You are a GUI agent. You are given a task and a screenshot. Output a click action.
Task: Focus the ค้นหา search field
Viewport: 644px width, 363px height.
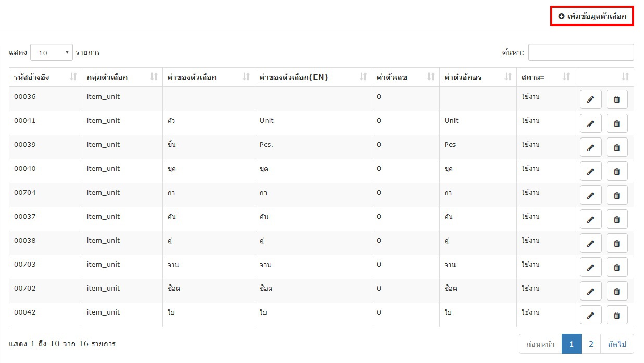[581, 53]
